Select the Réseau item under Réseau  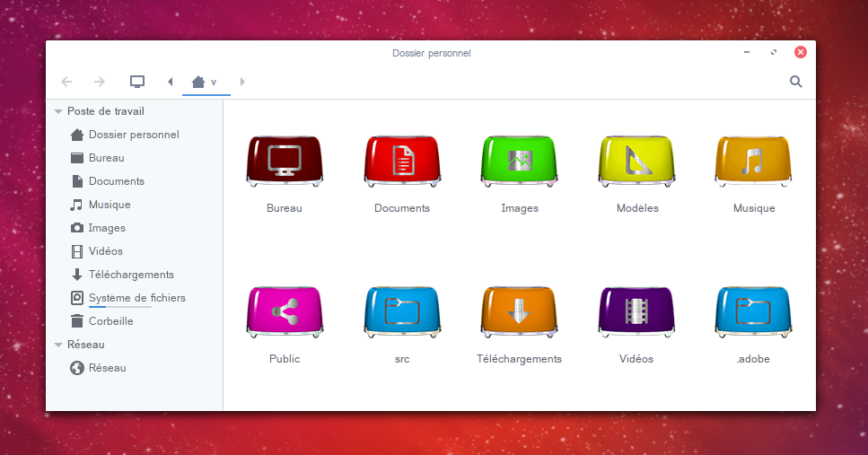tap(98, 368)
